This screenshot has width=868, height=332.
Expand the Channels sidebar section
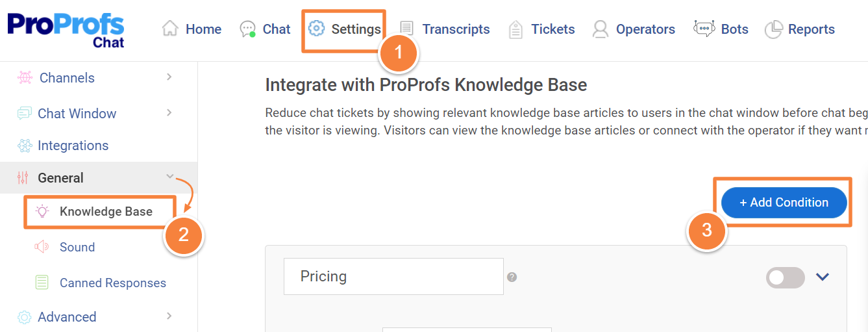click(x=169, y=77)
